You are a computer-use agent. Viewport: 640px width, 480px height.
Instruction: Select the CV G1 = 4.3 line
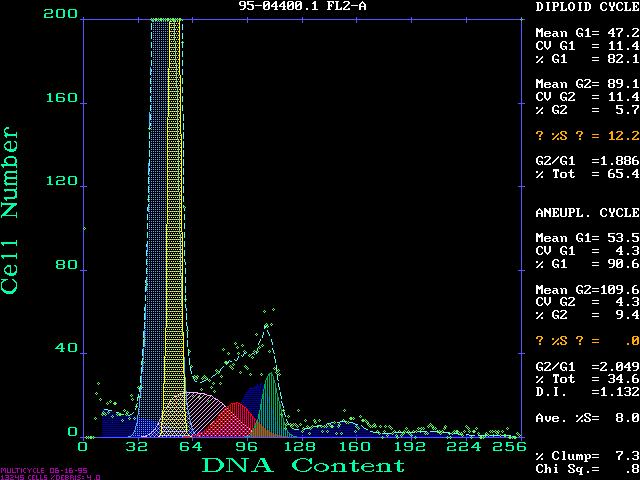pyautogui.click(x=587, y=251)
